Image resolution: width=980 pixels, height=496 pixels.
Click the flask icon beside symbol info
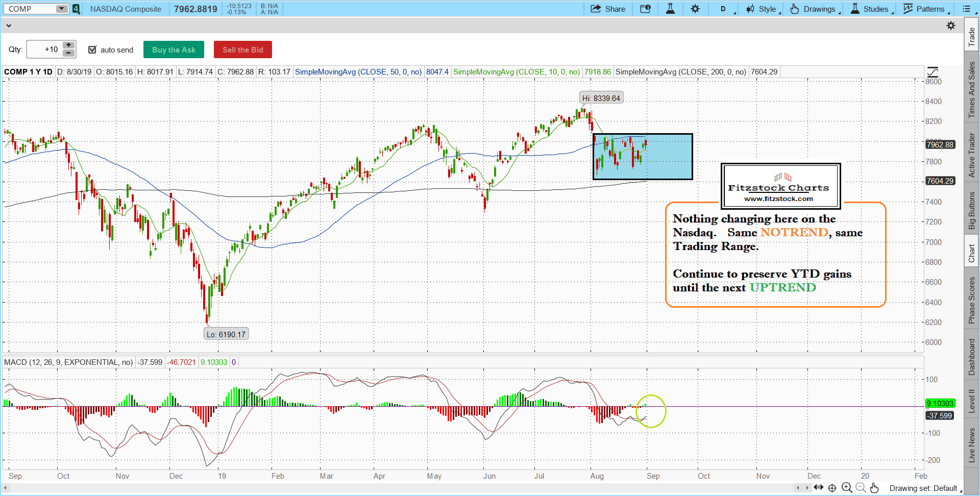[x=670, y=9]
